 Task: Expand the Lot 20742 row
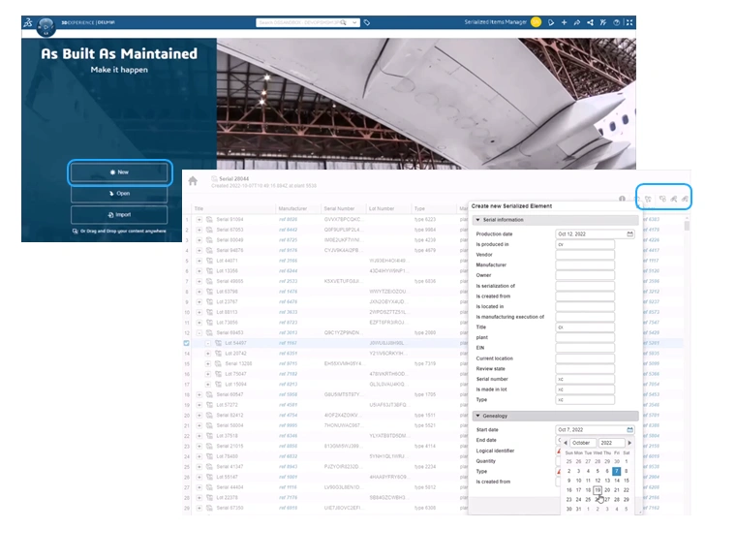pos(208,354)
